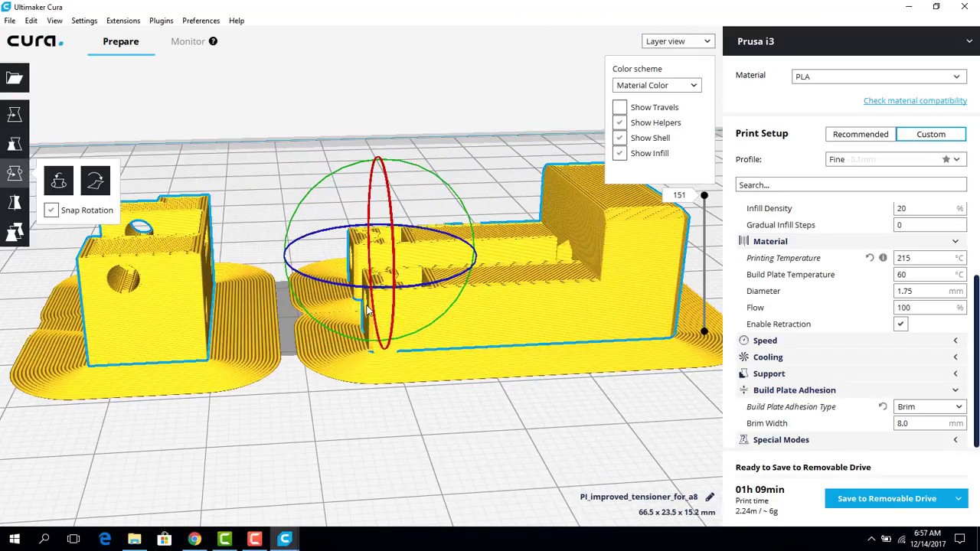Image resolution: width=980 pixels, height=551 pixels.
Task: Toggle Show Helpers checkbox
Action: pos(619,122)
